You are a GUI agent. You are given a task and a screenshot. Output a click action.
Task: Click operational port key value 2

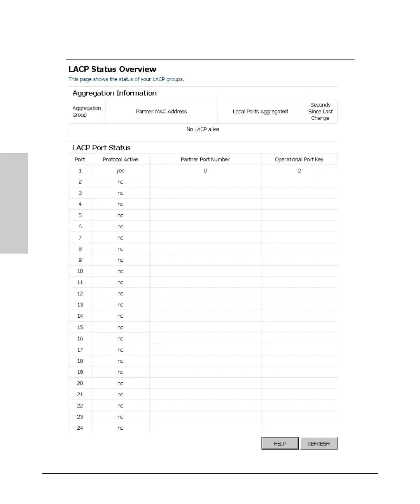coord(299,171)
